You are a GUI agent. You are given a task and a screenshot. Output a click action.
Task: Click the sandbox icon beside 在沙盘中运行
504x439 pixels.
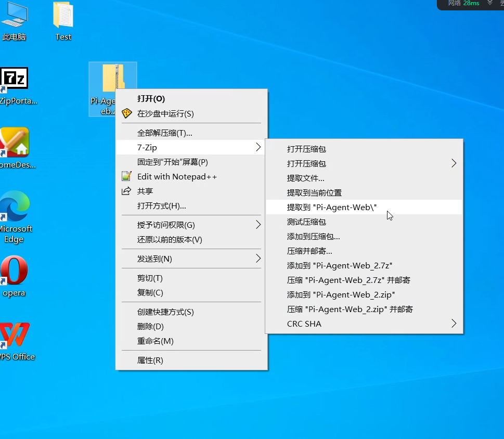pyautogui.click(x=126, y=113)
